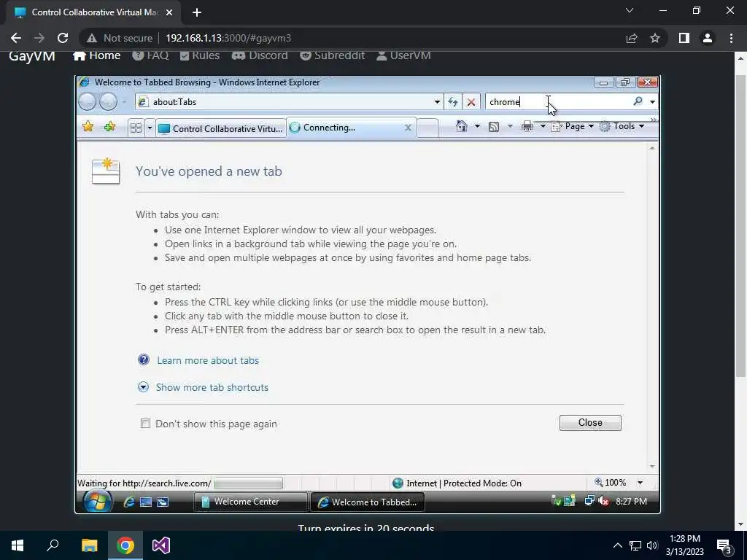Screen dimensions: 747x560
Task: Click Chrome reload page button
Action: [x=63, y=38]
